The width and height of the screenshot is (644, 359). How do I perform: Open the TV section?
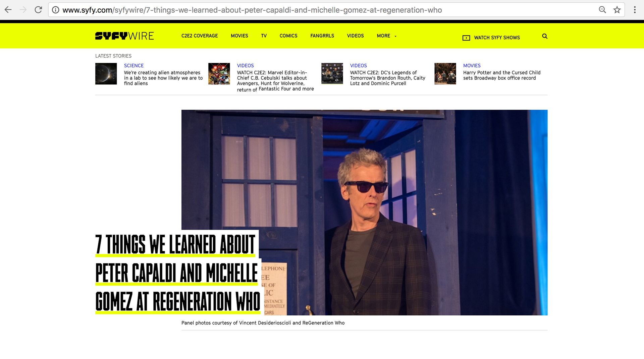(264, 36)
